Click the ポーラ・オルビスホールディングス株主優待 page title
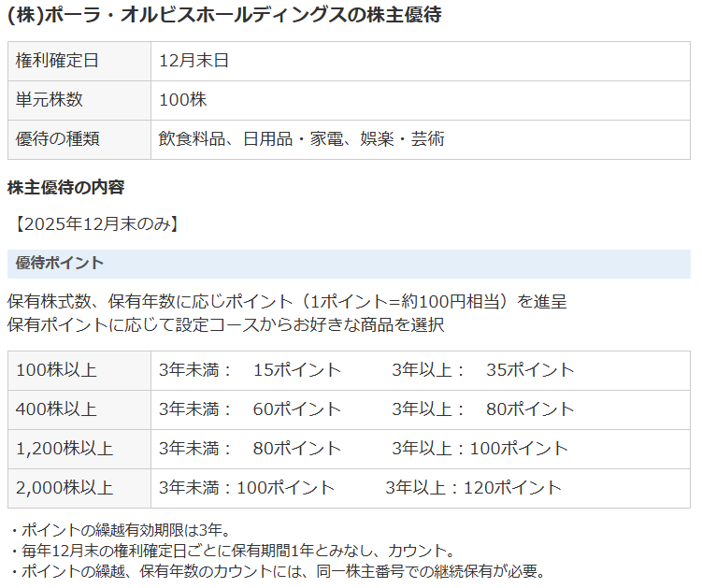This screenshot has width=702, height=588. point(224,15)
